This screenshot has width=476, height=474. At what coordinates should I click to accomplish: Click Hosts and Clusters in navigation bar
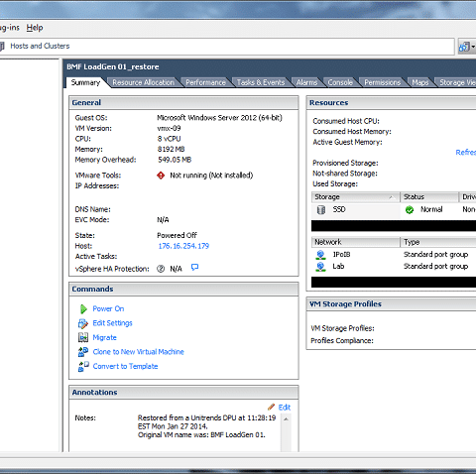click(x=40, y=46)
